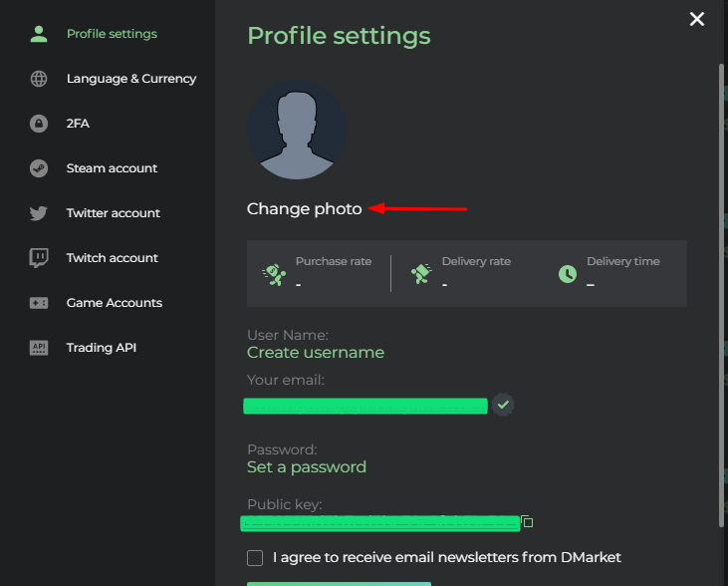Click the Profile settings person icon
728x586 pixels.
[x=39, y=34]
